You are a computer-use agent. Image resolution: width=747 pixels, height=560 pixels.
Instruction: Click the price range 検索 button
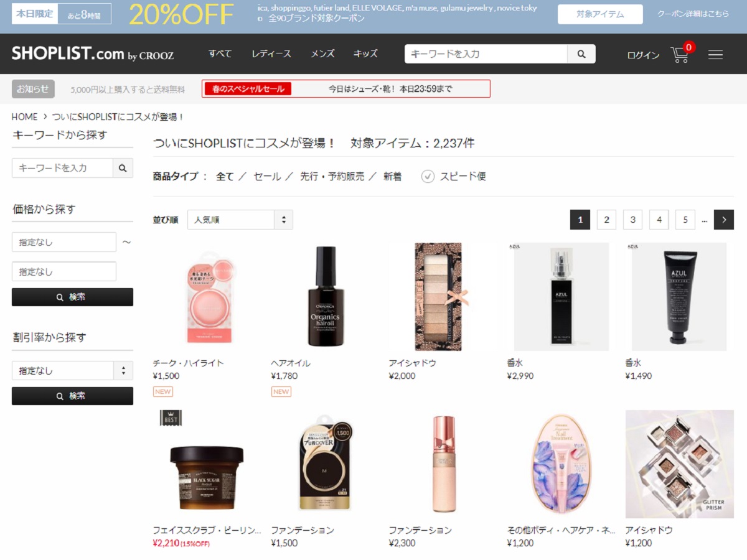[x=72, y=297]
